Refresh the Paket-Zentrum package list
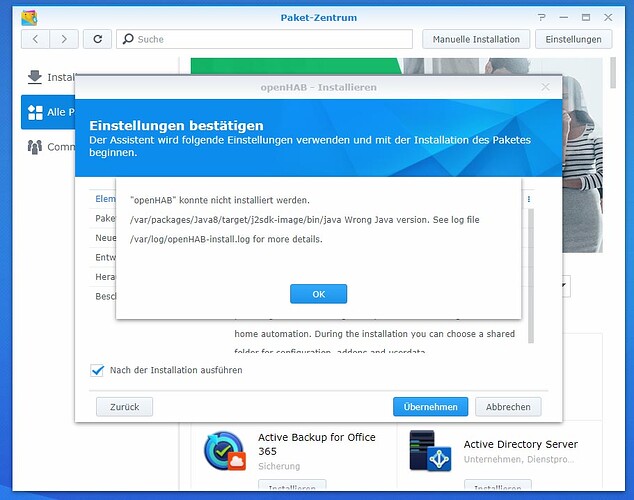 (x=97, y=39)
